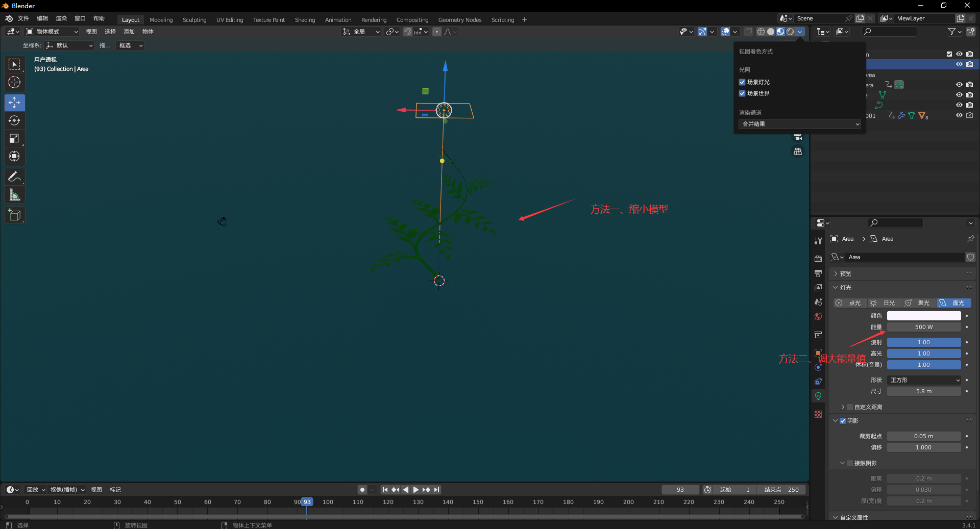Screen dimensions: 980x529
Task: Toggle the 场景世界 checkbox
Action: pyautogui.click(x=742, y=93)
